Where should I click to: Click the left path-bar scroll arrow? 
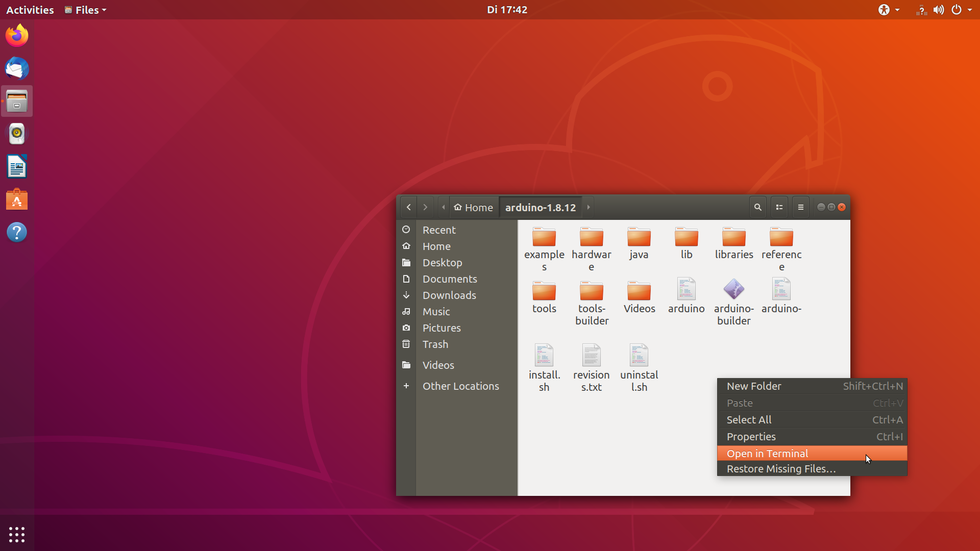click(443, 207)
